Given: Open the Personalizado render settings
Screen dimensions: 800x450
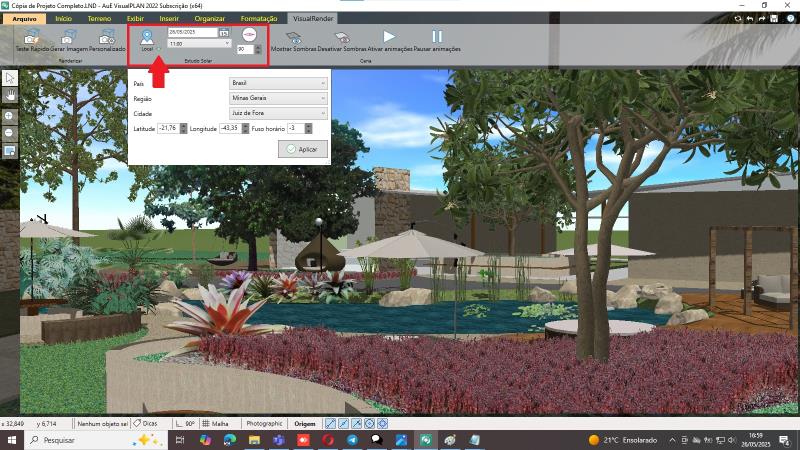Looking at the screenshot, I should pos(107,38).
